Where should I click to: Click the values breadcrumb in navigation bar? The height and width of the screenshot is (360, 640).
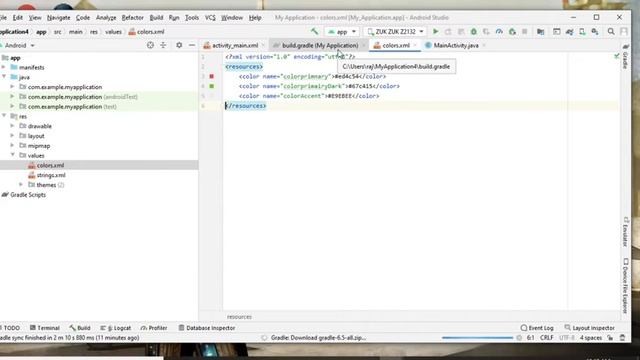113,31
